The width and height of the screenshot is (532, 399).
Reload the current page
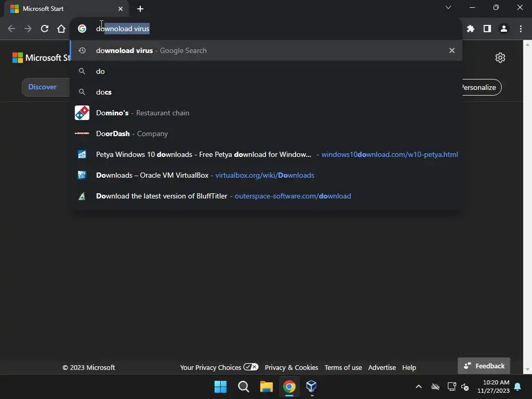coord(45,29)
